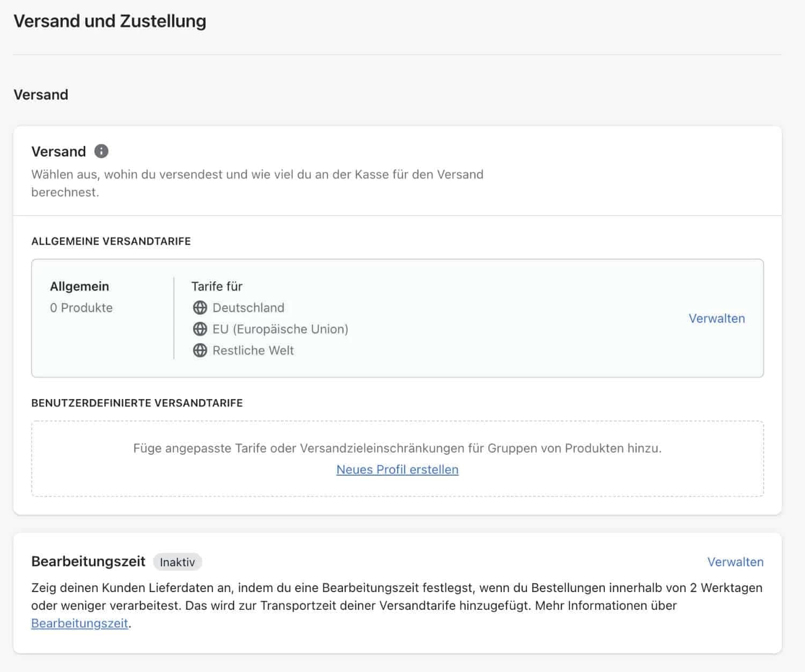This screenshot has width=805, height=672.
Task: Open Neues Profil erstellen
Action: [397, 469]
